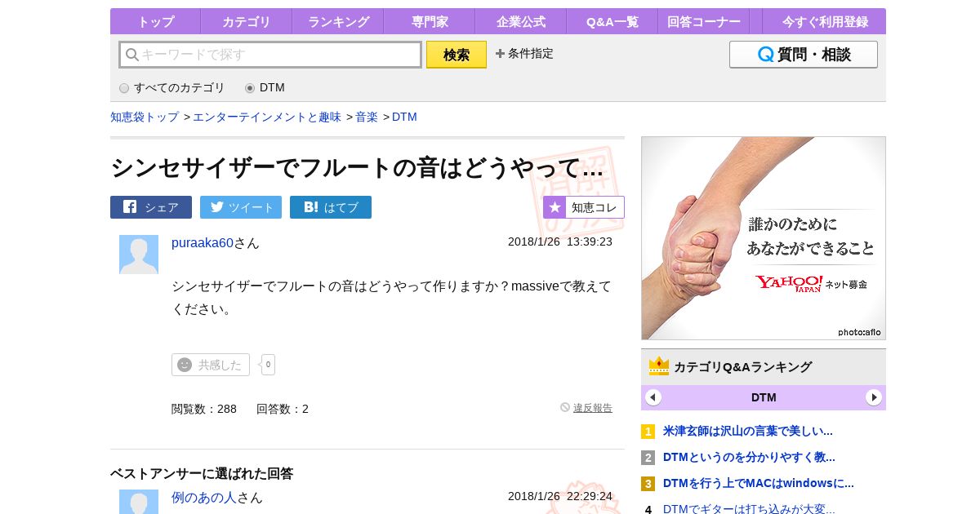Open ranking item DTMを行う上でMACはwindowsに...

[759, 483]
